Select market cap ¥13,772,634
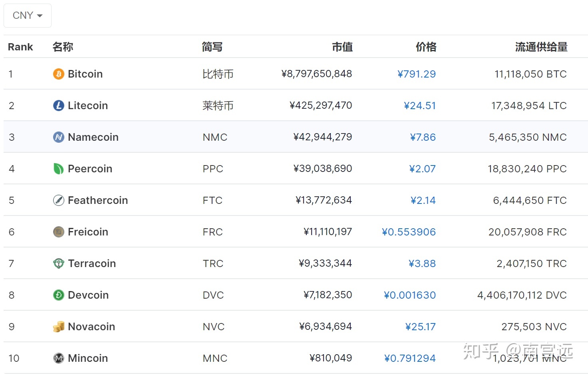This screenshot has height=375, width=588. [324, 200]
